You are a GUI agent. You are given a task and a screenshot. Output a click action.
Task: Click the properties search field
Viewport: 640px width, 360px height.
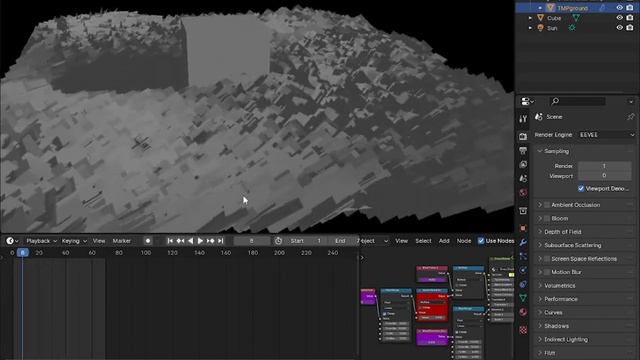coord(577,101)
